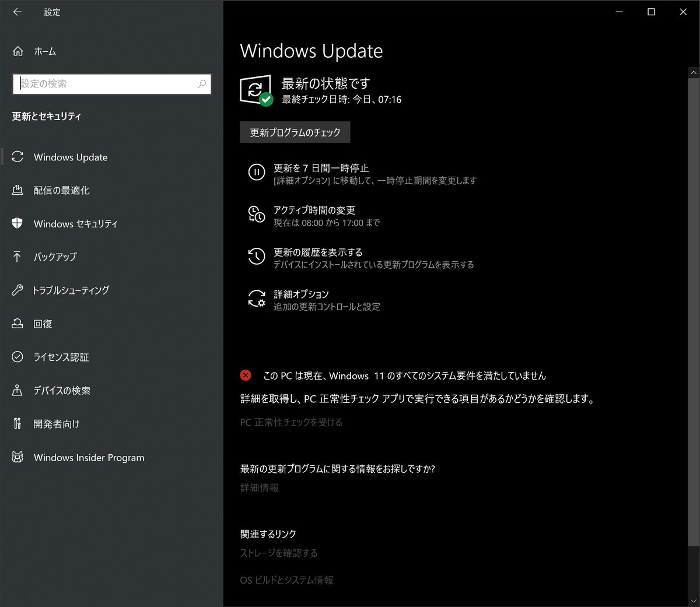Screen dimensions: 700x607
Task: Click the history icon for 更新の履歴を表示する
Action: point(257,256)
